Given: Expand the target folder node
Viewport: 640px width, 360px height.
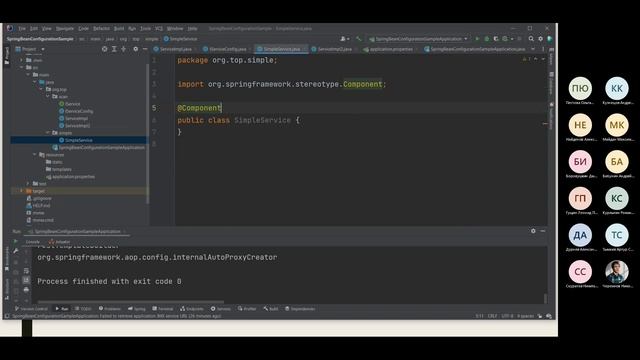Looking at the screenshot, I should [22, 191].
